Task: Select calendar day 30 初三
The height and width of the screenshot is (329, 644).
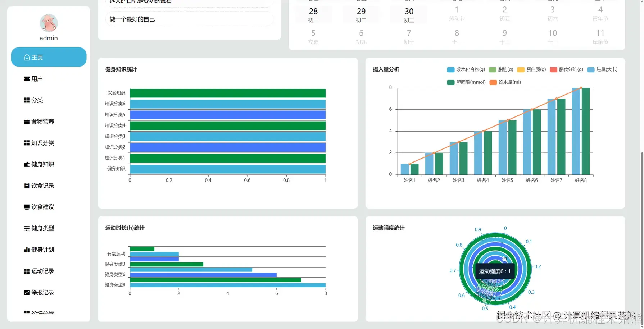Action: click(x=409, y=15)
